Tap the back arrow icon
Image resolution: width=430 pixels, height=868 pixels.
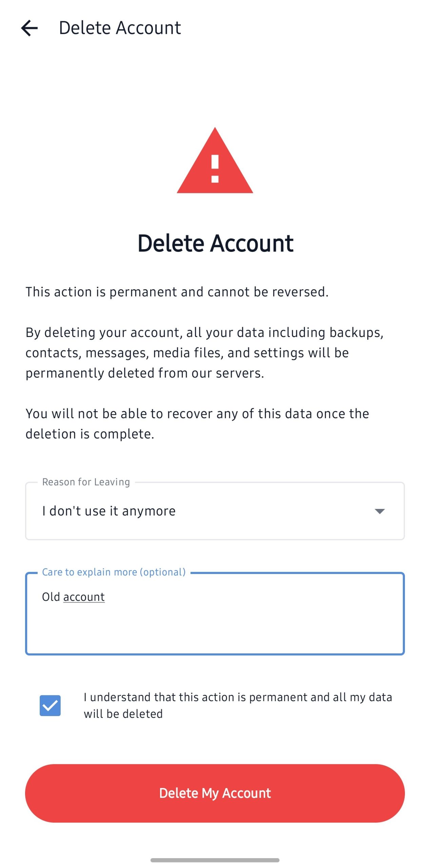30,28
